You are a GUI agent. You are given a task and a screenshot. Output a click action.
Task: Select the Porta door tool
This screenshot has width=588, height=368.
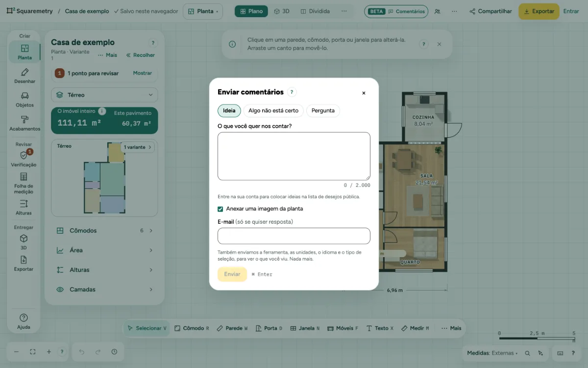[x=269, y=328]
